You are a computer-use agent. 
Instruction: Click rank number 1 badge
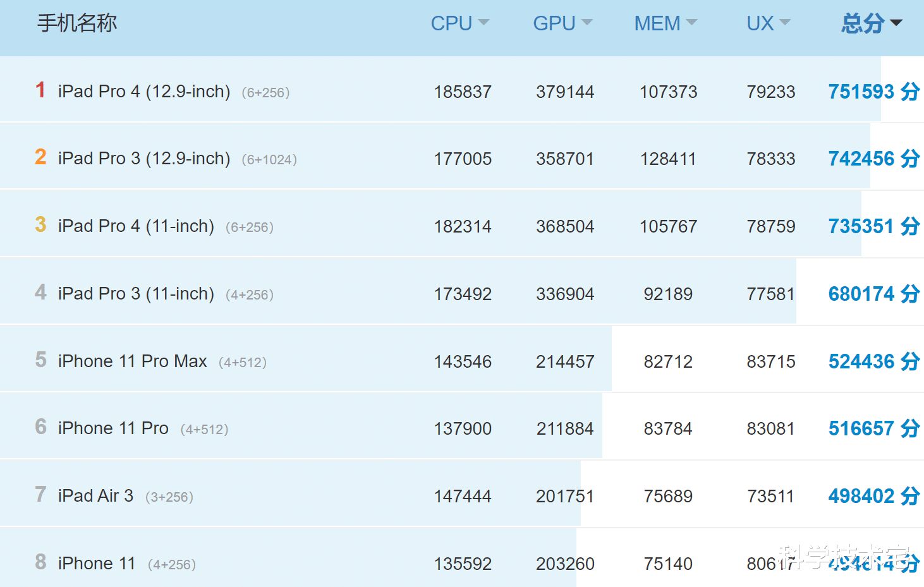[x=40, y=90]
